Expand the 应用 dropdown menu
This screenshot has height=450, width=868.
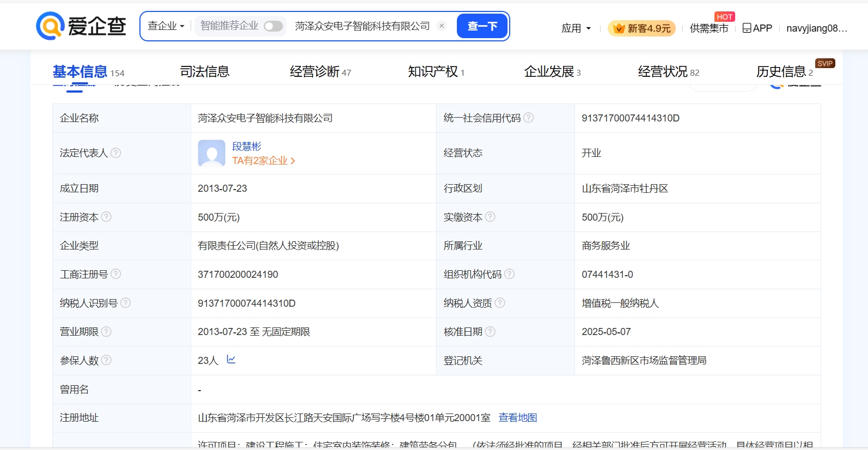tap(576, 28)
